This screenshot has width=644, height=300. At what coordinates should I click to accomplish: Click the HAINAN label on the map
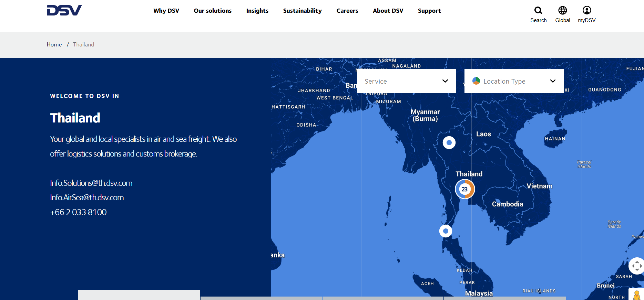coord(555,139)
